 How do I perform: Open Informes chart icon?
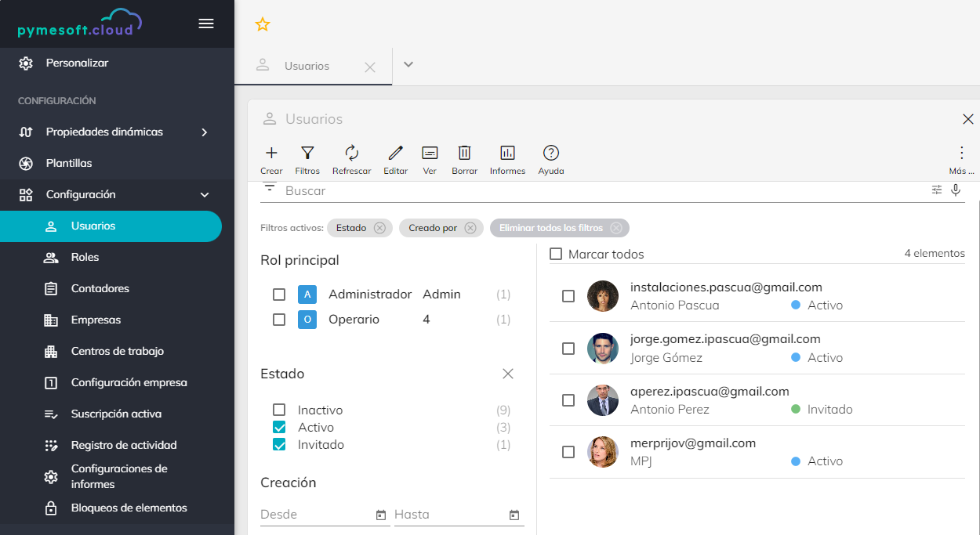tap(507, 154)
